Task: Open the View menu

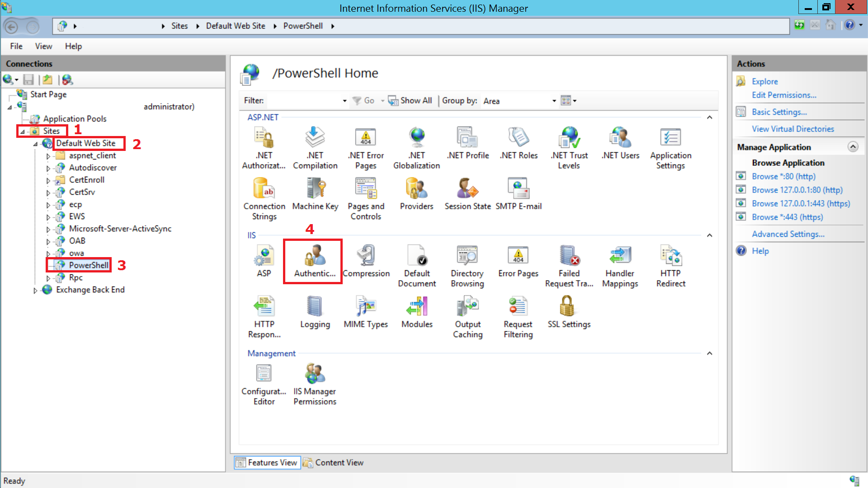Action: point(43,46)
